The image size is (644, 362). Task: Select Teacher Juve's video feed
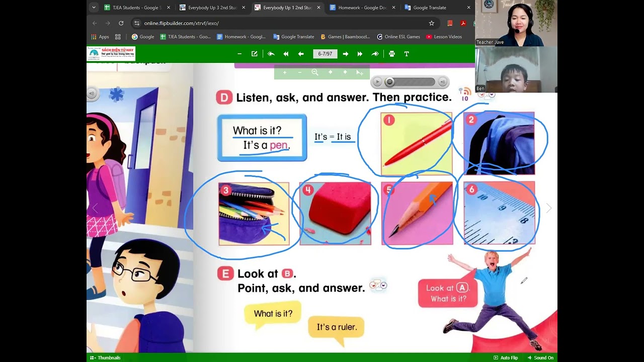pyautogui.click(x=516, y=23)
